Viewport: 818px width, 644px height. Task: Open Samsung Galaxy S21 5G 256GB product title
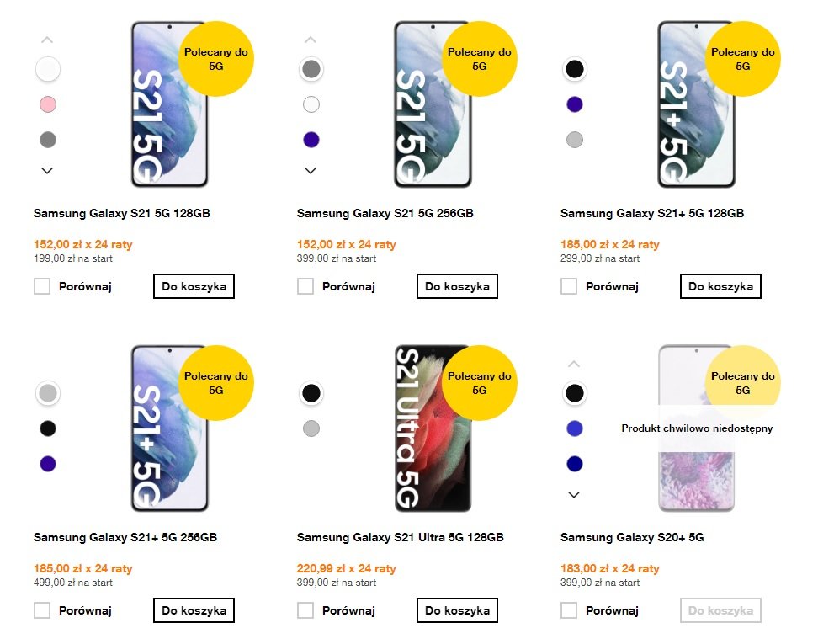(385, 213)
